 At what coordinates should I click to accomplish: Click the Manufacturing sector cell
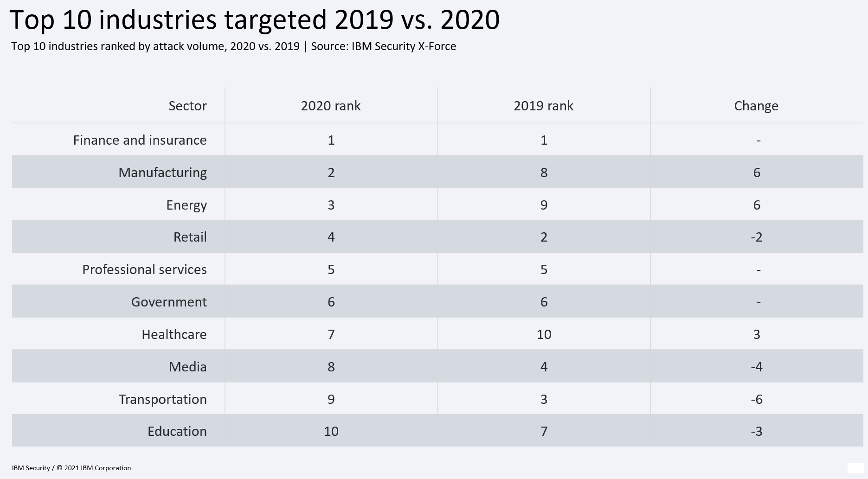coord(162,172)
